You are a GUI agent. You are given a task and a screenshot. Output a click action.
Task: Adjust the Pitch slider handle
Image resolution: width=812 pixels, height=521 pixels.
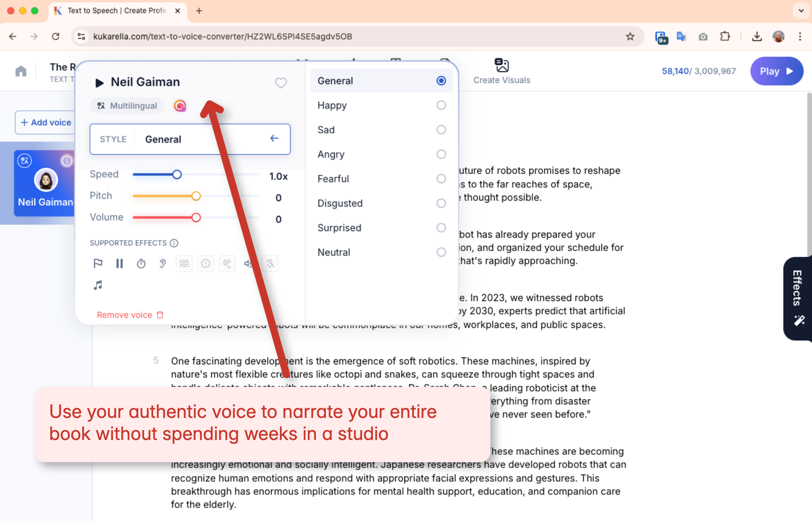click(196, 196)
